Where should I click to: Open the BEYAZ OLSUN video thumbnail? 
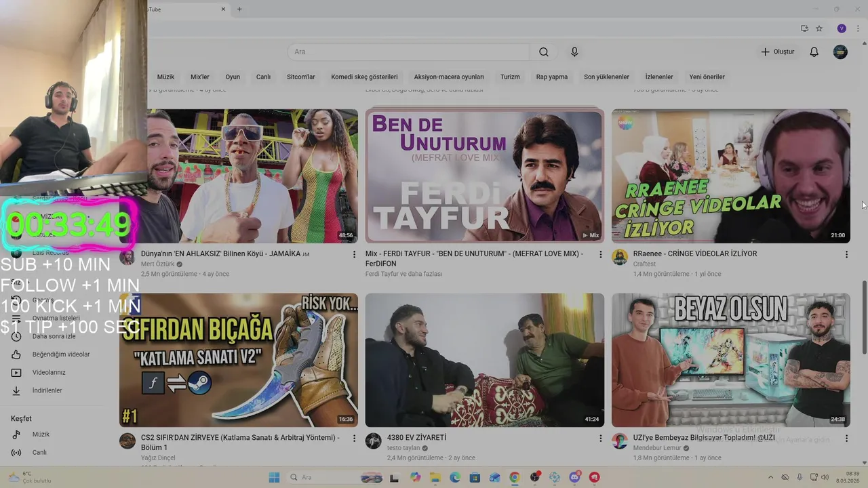point(730,360)
